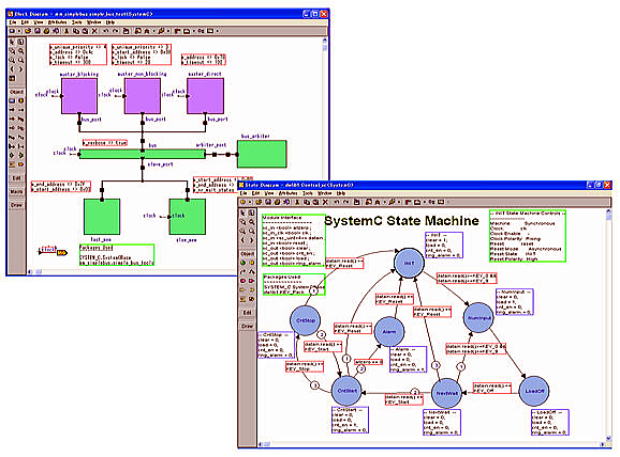Viewport: 620px width, 457px height.
Task: Click Cut icon in Block Diagram toolbar
Action: tap(66, 31)
